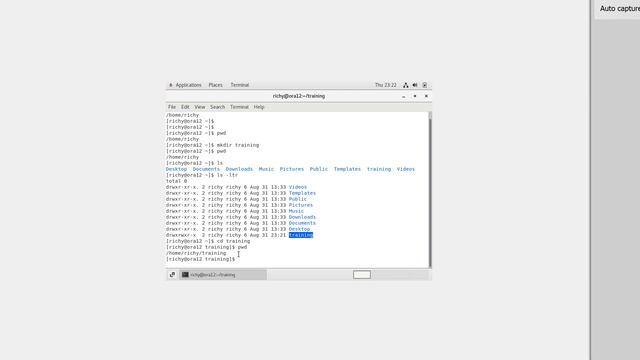The image size is (640, 360).
Task: Click 'Desktop' in the ls -ltr listing
Action: click(299, 229)
